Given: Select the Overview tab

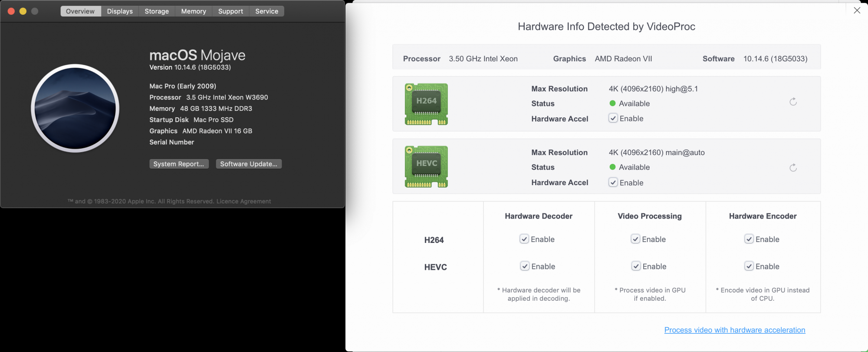Looking at the screenshot, I should [x=80, y=11].
